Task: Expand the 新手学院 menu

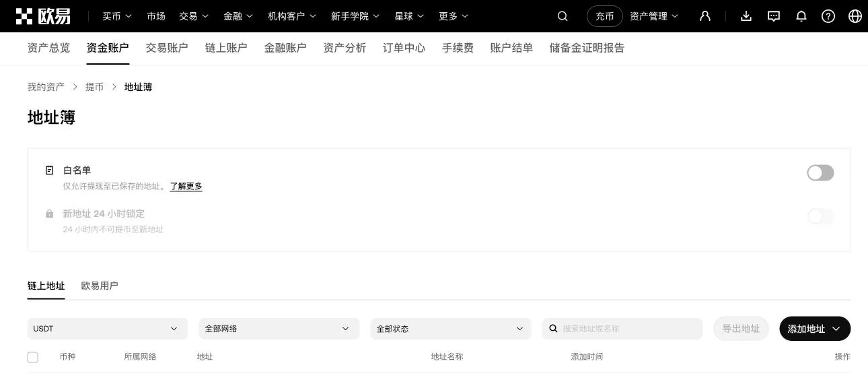Action: click(x=355, y=16)
